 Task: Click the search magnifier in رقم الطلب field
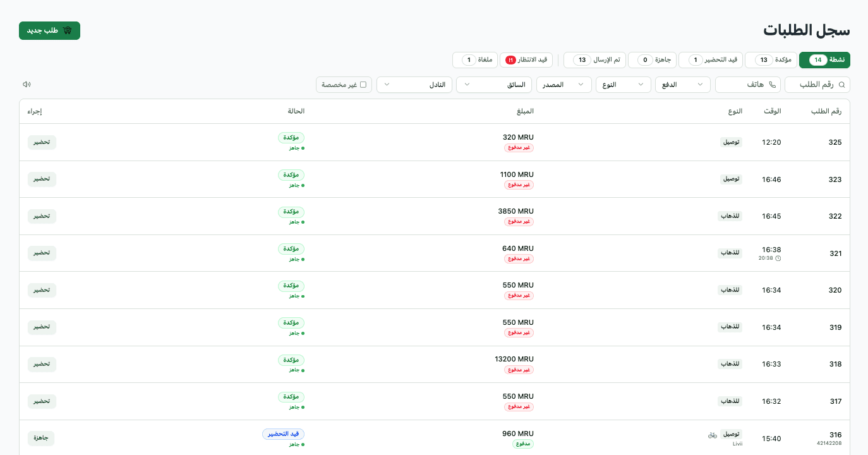tap(841, 85)
